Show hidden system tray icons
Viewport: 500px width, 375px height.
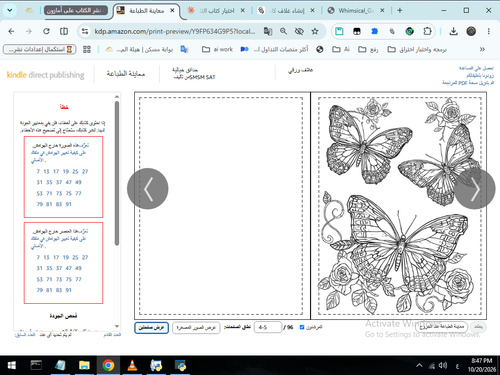419,366
